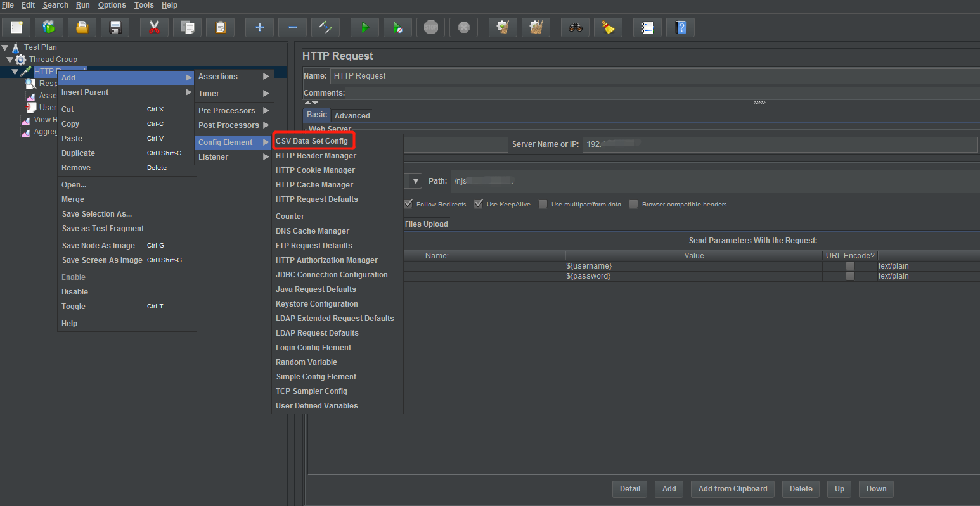Viewport: 980px width, 506px height.
Task: Click the Paste clipboard toolbar icon
Action: tap(221, 27)
